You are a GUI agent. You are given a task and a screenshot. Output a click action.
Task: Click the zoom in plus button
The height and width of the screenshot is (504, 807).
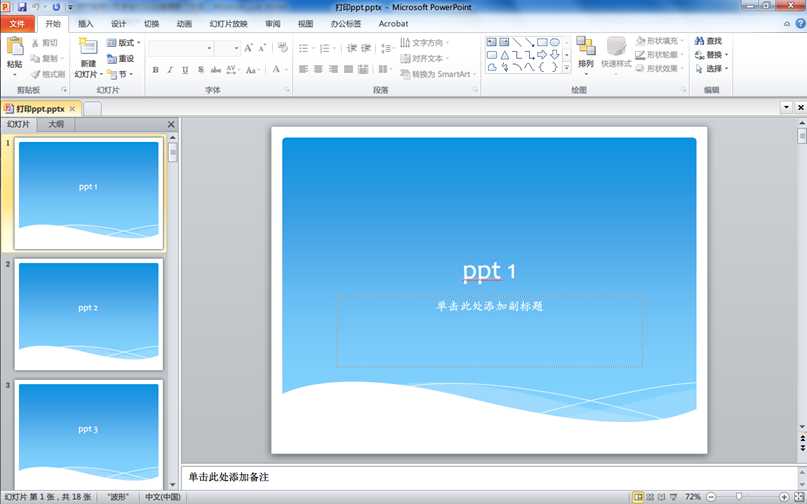tap(784, 497)
